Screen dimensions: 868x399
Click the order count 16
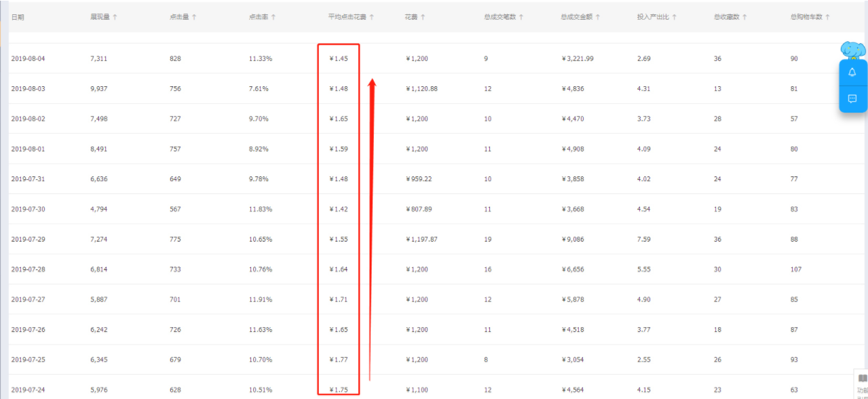pyautogui.click(x=488, y=269)
